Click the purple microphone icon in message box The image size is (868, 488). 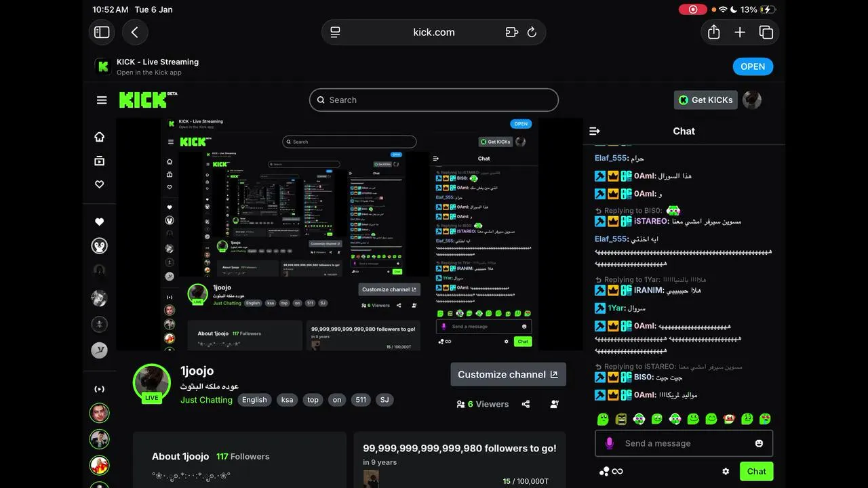coord(609,443)
